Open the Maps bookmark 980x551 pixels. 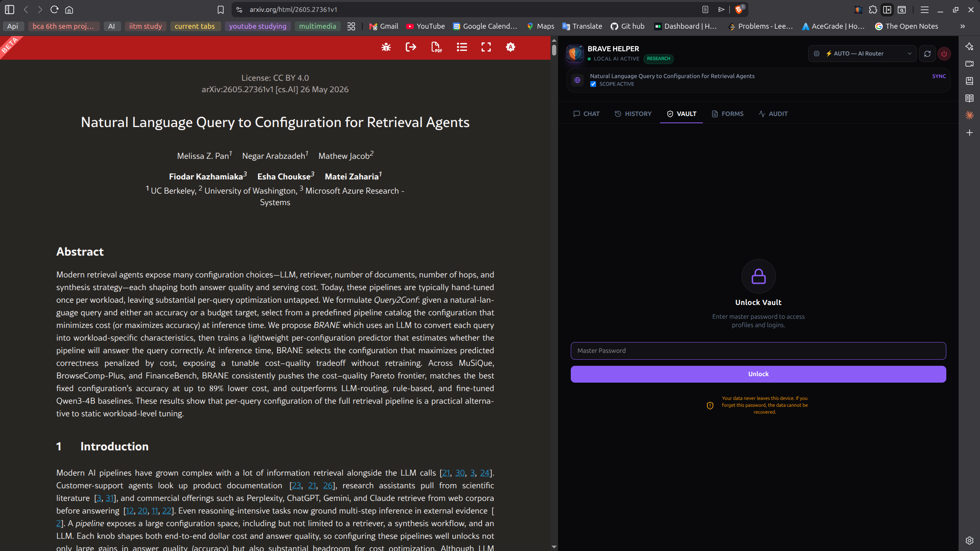coord(541,26)
